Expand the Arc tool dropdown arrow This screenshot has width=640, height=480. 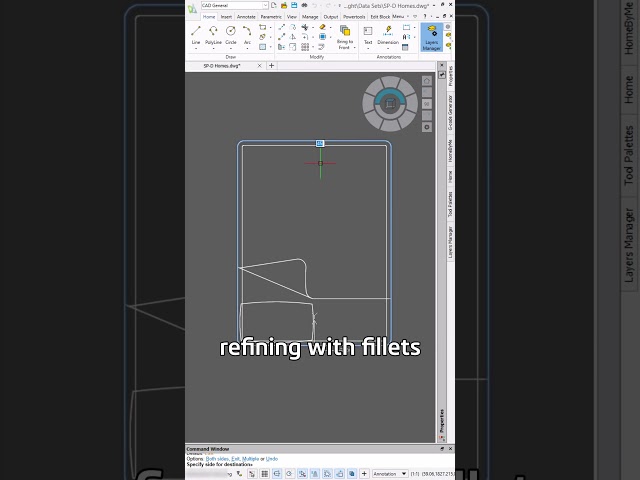click(x=247, y=49)
